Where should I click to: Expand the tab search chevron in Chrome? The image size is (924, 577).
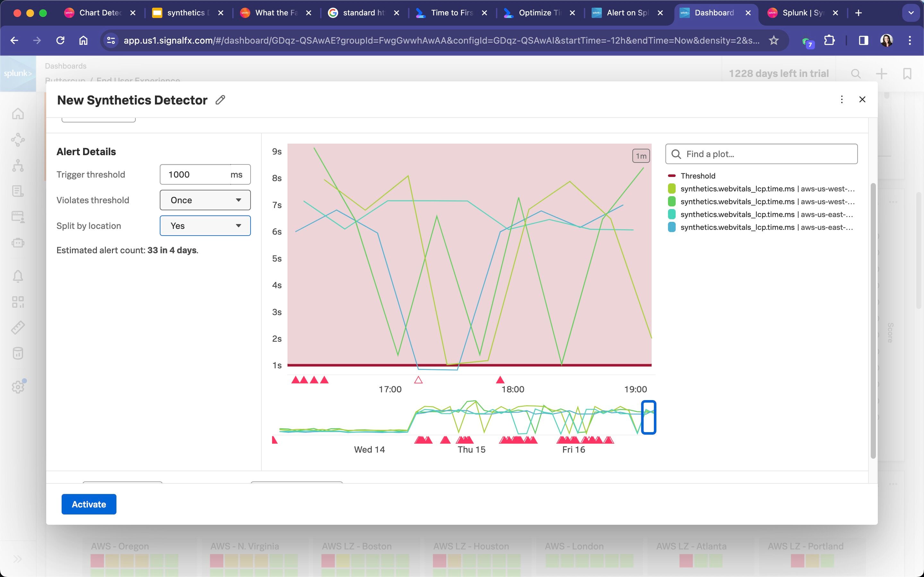coord(911,13)
